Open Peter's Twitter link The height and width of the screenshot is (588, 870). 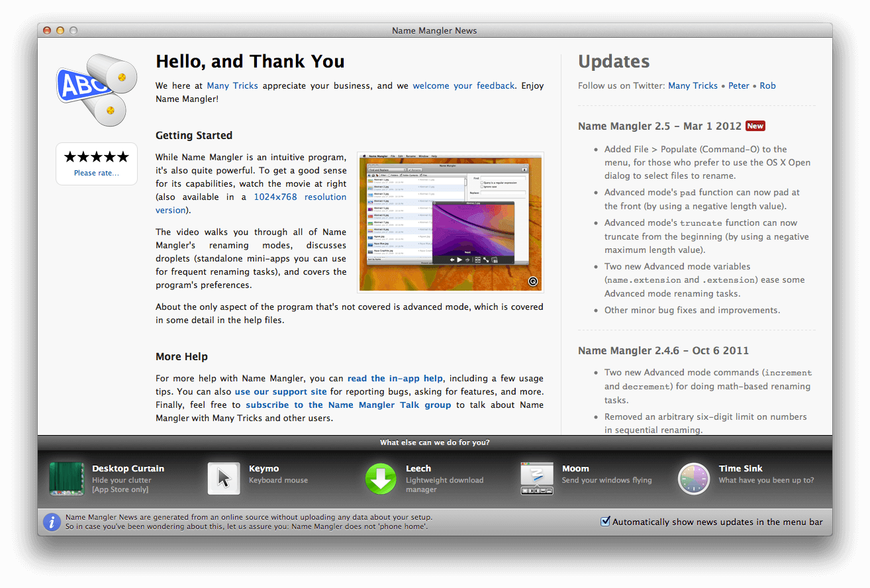[x=739, y=85]
